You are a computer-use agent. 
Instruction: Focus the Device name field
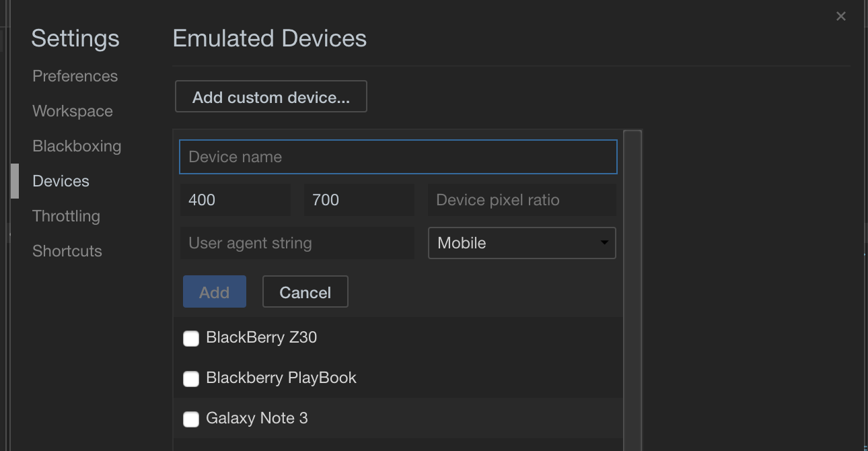click(x=398, y=157)
